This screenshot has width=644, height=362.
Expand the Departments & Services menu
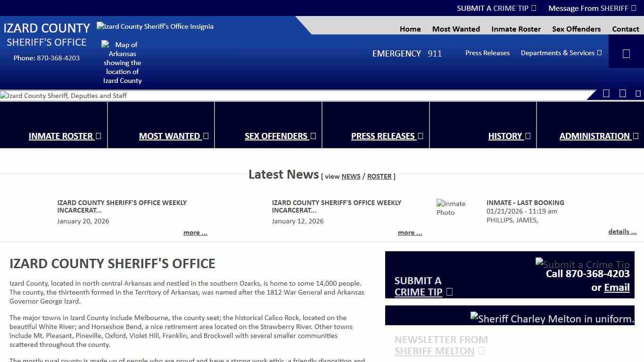(x=561, y=53)
